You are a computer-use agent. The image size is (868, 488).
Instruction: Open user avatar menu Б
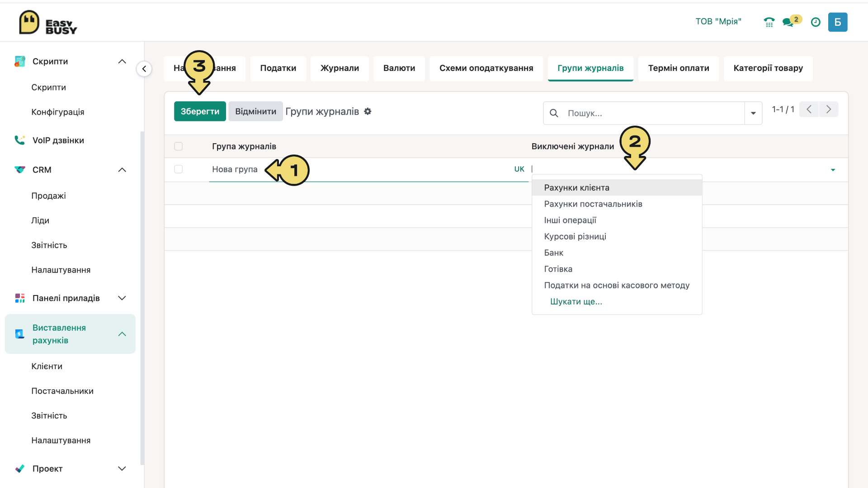coord(838,22)
